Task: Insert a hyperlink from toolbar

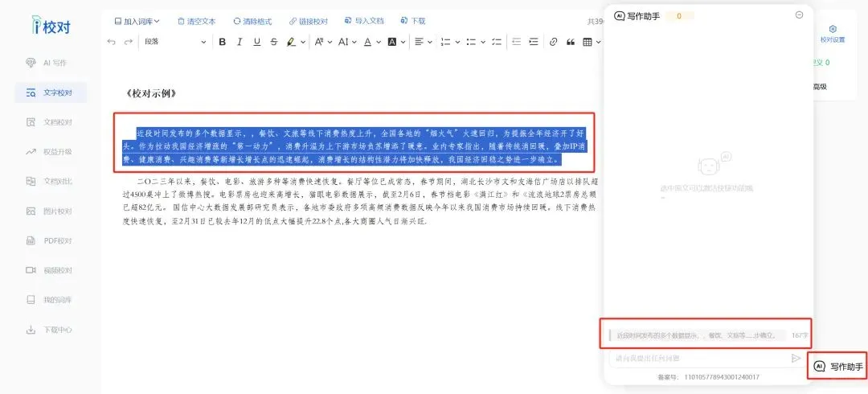Action: point(553,42)
